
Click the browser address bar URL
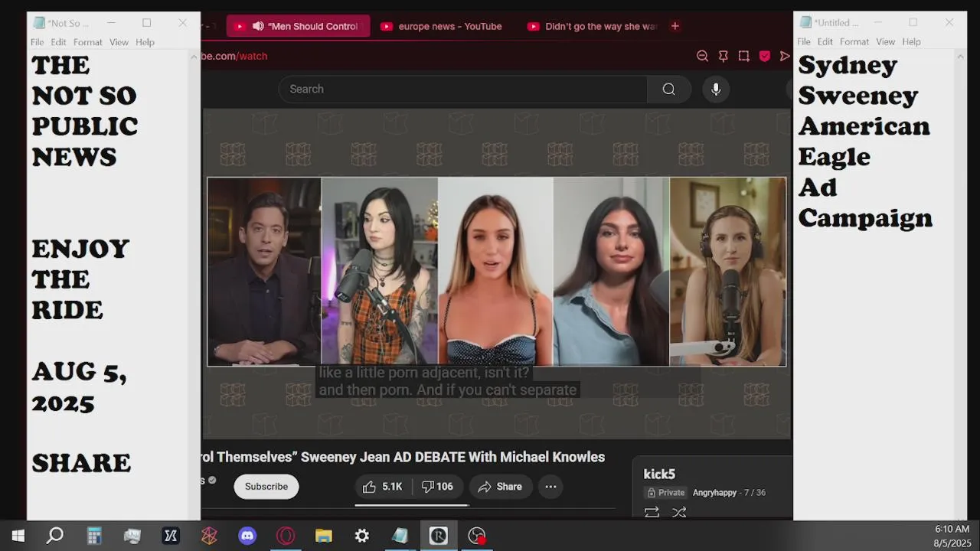(234, 56)
